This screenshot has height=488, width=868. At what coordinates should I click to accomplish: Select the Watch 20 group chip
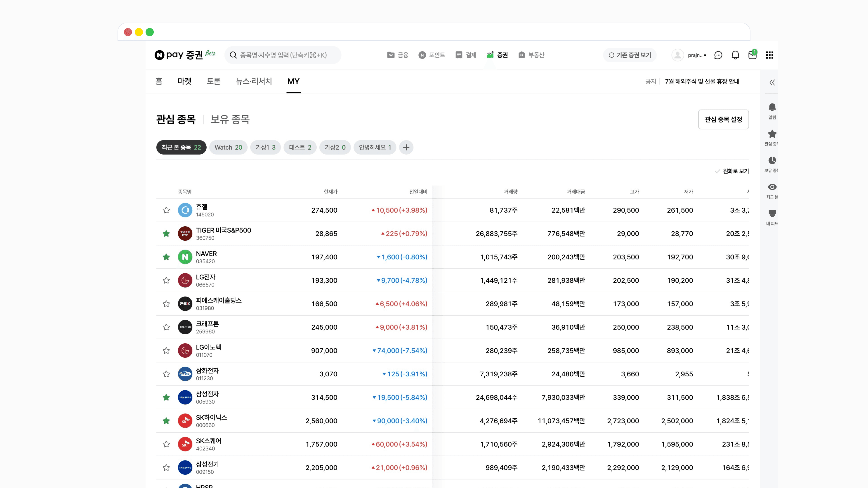click(x=229, y=147)
